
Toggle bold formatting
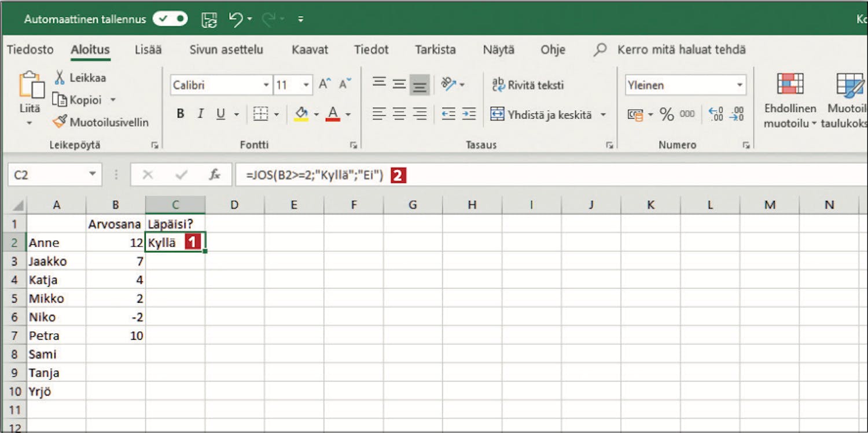[181, 114]
